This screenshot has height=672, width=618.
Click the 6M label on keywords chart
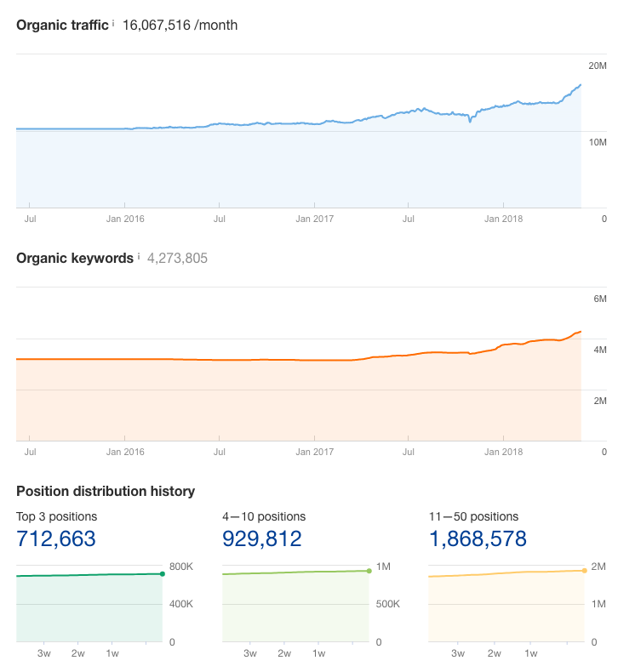click(x=600, y=299)
